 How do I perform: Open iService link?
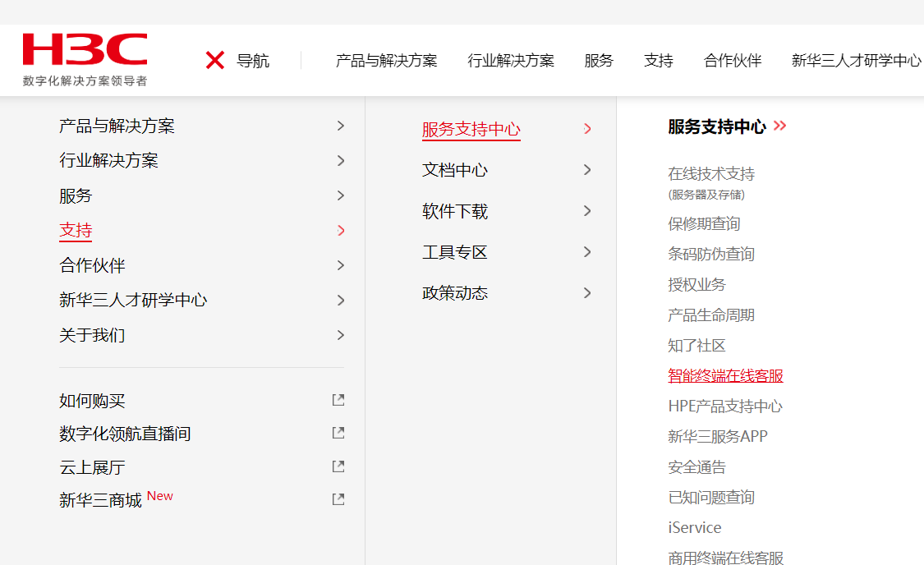coord(694,527)
